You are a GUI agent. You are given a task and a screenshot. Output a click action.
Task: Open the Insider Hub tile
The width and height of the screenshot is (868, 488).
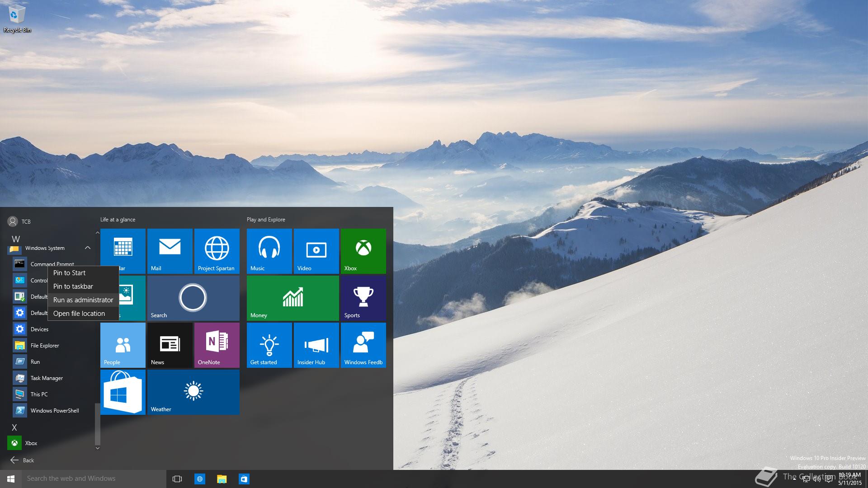pos(316,345)
